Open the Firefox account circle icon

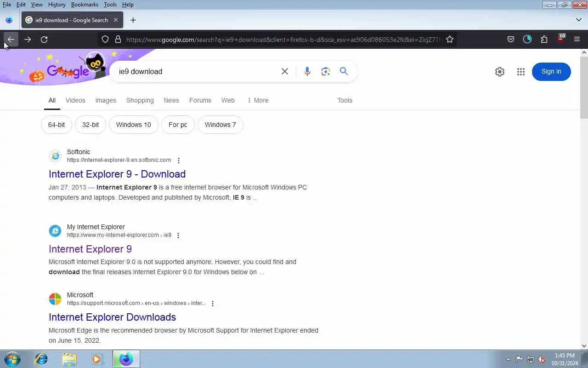tap(527, 40)
